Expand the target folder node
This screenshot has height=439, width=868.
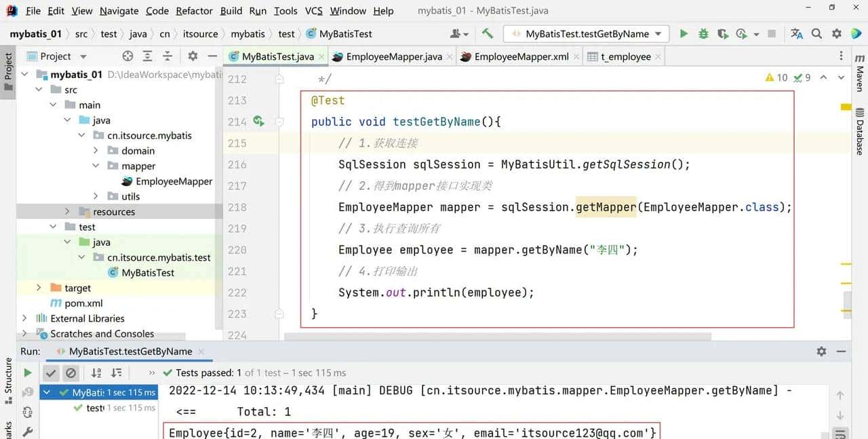(x=39, y=288)
